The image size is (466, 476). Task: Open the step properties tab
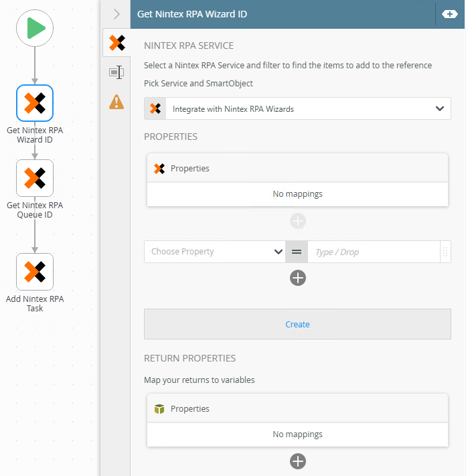(116, 72)
